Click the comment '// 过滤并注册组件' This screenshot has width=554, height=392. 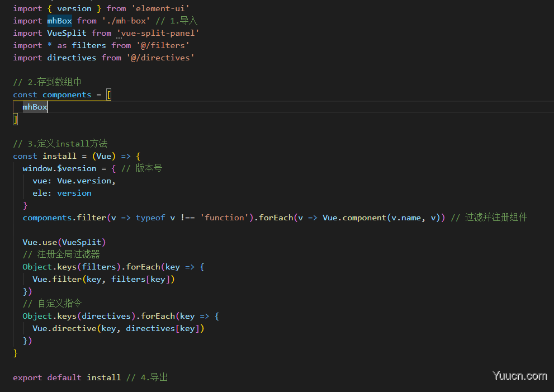[x=489, y=218]
